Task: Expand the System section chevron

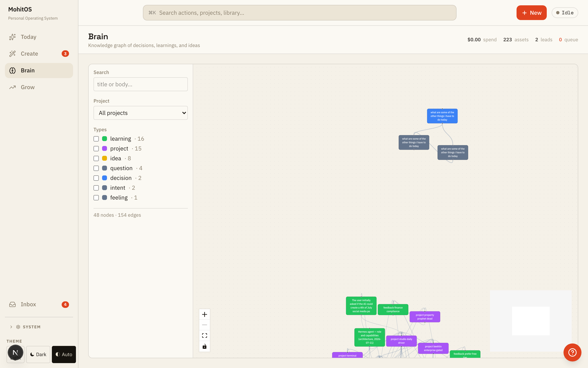Action: 11,327
